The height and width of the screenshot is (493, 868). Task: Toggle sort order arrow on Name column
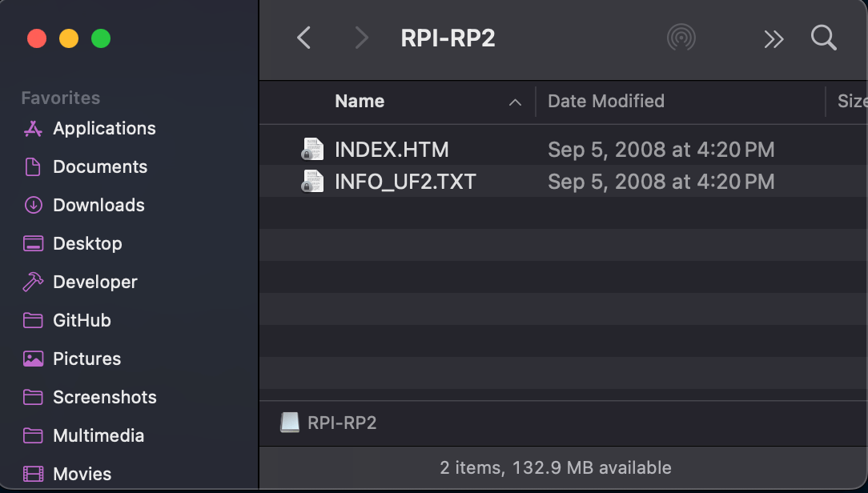pos(515,102)
